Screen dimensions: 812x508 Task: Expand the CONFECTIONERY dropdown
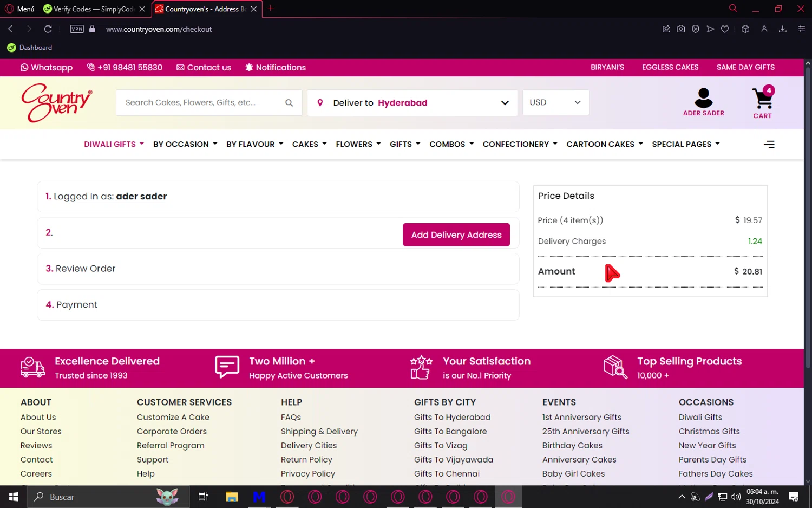click(520, 144)
